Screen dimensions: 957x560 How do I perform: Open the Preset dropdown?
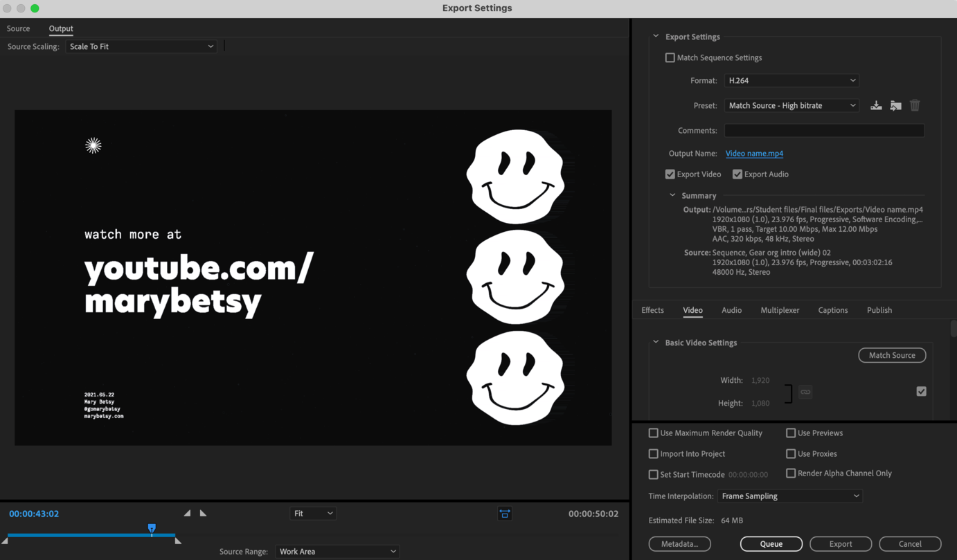click(x=791, y=105)
